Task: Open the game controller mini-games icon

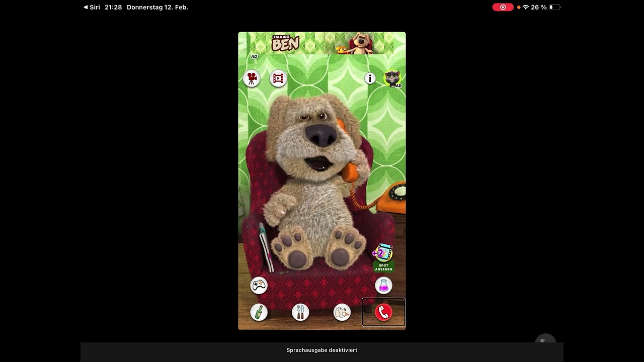Action: [259, 286]
